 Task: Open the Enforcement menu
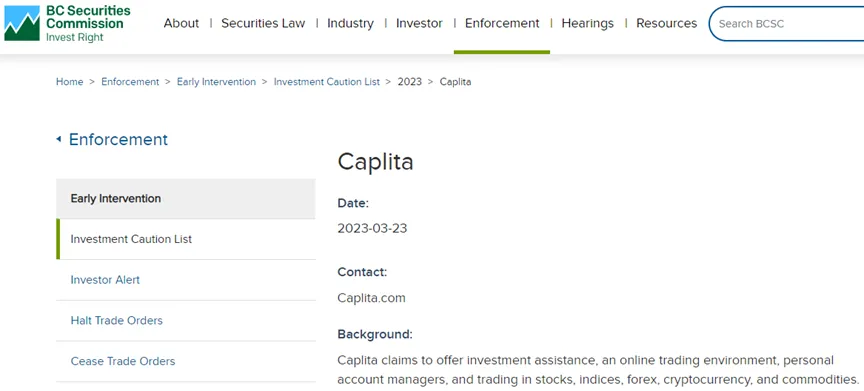[x=502, y=23]
